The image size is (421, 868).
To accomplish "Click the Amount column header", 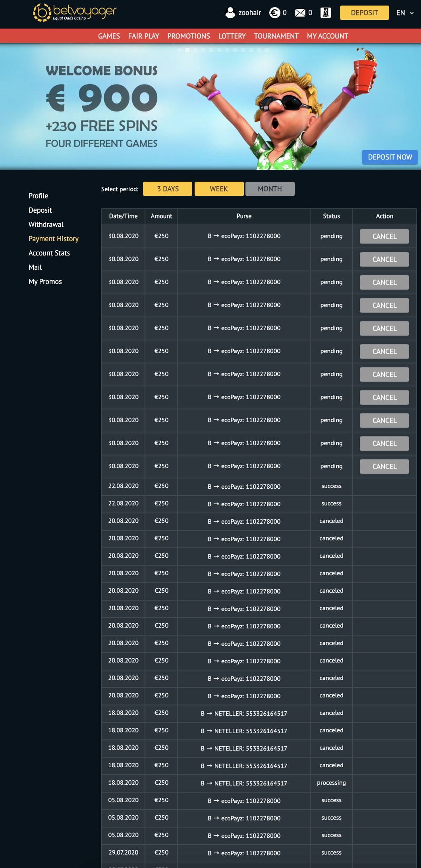I will [161, 216].
